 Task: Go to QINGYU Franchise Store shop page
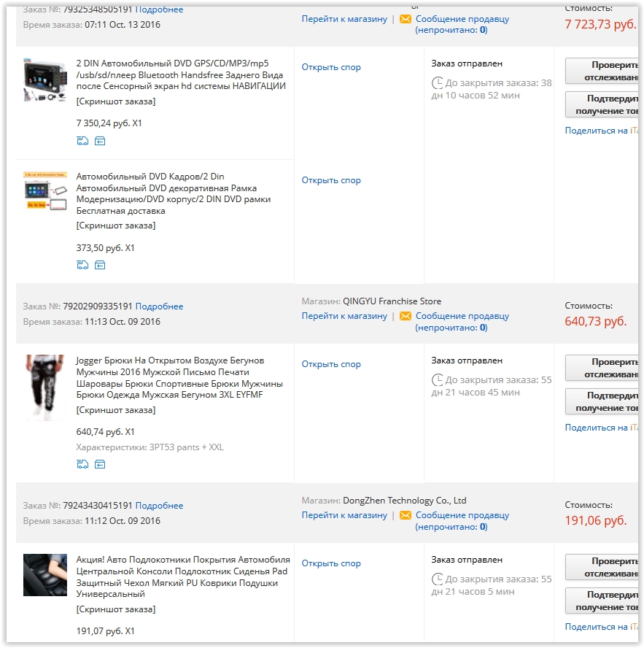pos(344,316)
